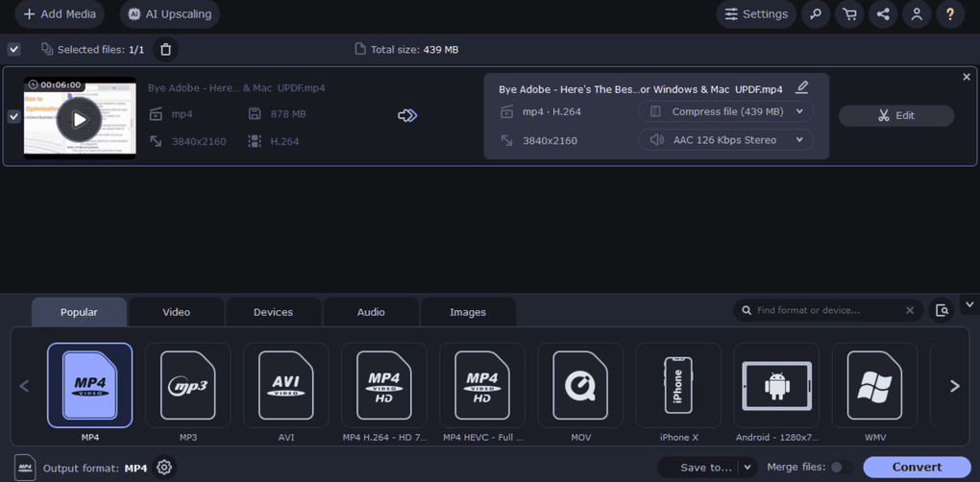Toggle the select all files checkbox
This screenshot has height=482, width=980.
pos(13,49)
